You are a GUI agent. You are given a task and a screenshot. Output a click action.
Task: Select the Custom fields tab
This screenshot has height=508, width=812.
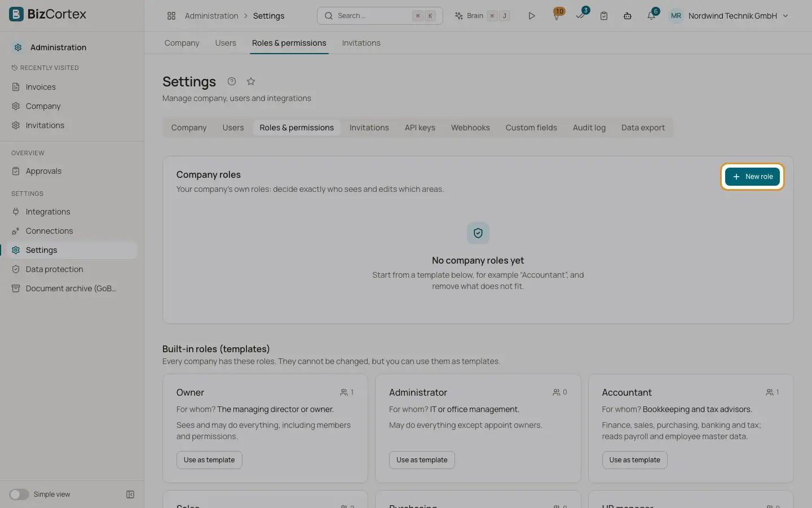click(531, 128)
